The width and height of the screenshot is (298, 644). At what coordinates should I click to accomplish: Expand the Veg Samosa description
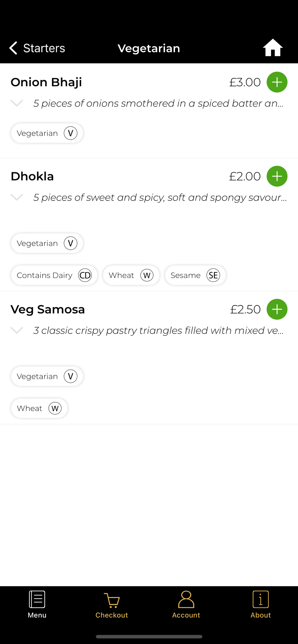(x=17, y=330)
